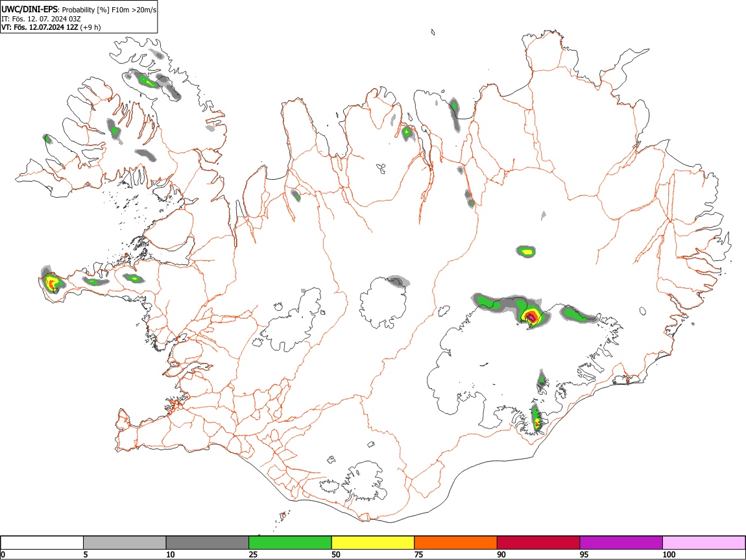The height and width of the screenshot is (560, 746).
Task: Click the pink 100% legend swatch
Action: 704,542
